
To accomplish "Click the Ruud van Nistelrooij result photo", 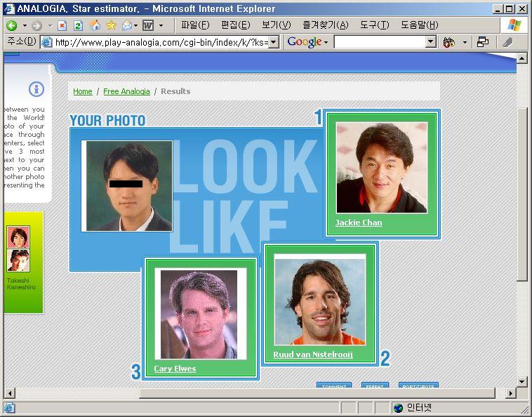I will tap(320, 300).
